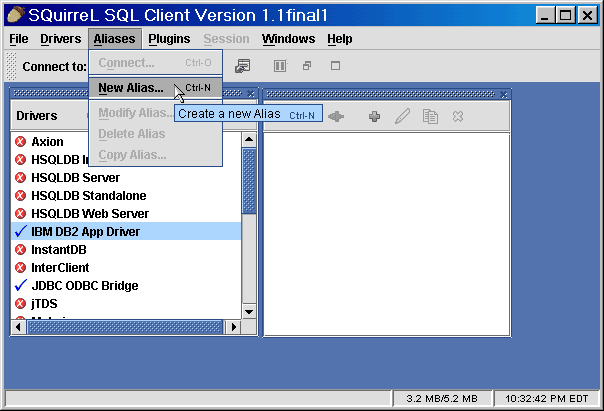604x411 pixels.
Task: Close the SQuirreL SQL Client window
Action: [x=587, y=15]
